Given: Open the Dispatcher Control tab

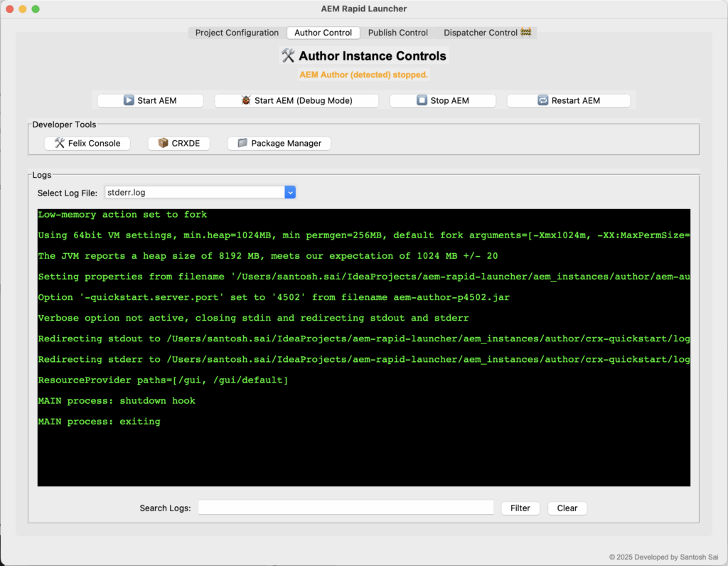Looking at the screenshot, I should tap(486, 33).
